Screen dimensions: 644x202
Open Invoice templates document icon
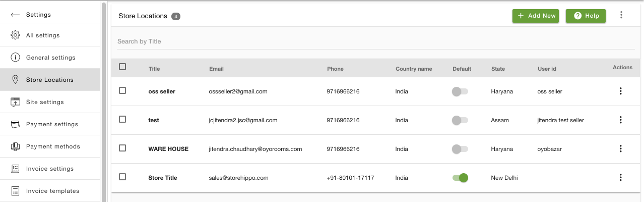coord(15,191)
